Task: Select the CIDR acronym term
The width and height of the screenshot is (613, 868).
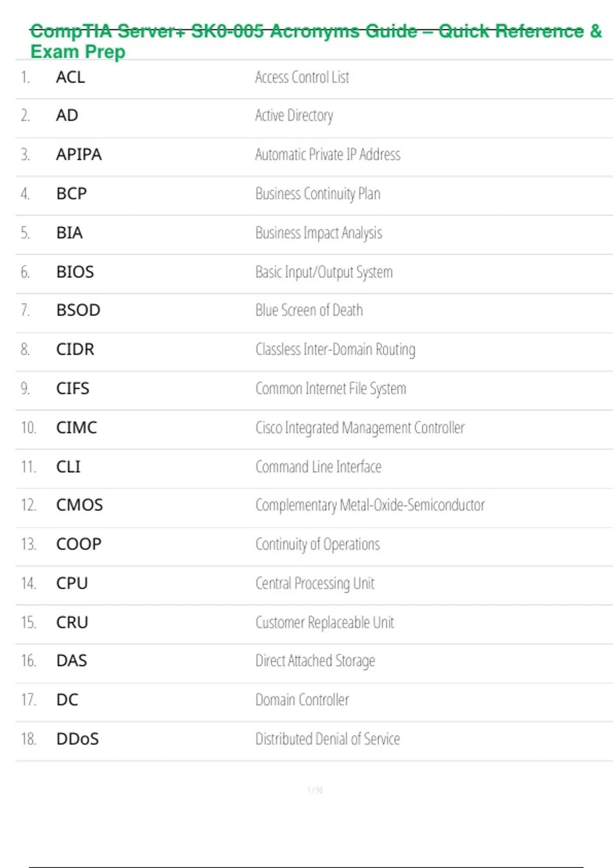Action: click(75, 349)
